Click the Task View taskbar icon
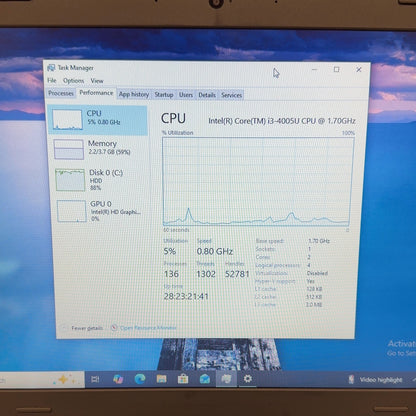 (x=95, y=379)
